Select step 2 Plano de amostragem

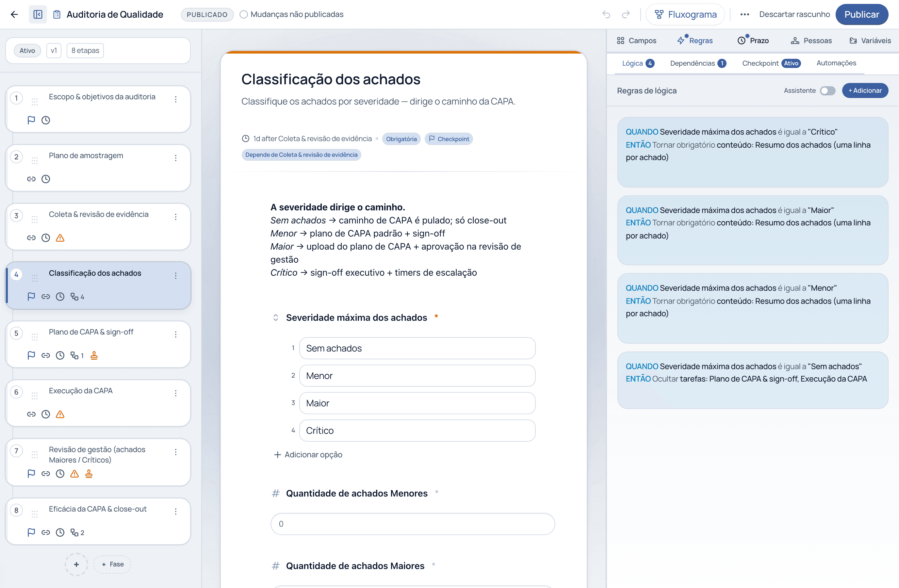98,168
